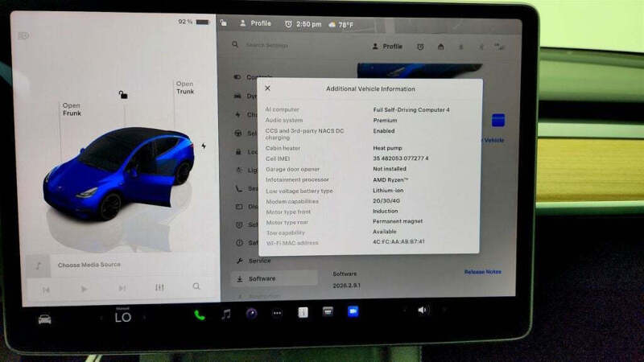Decrease temperature with left arrow beside LO
The image size is (644, 362).
(x=101, y=318)
